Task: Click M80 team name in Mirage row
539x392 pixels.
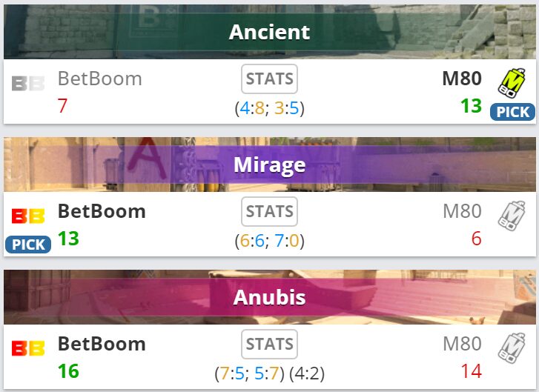Action: pos(462,211)
